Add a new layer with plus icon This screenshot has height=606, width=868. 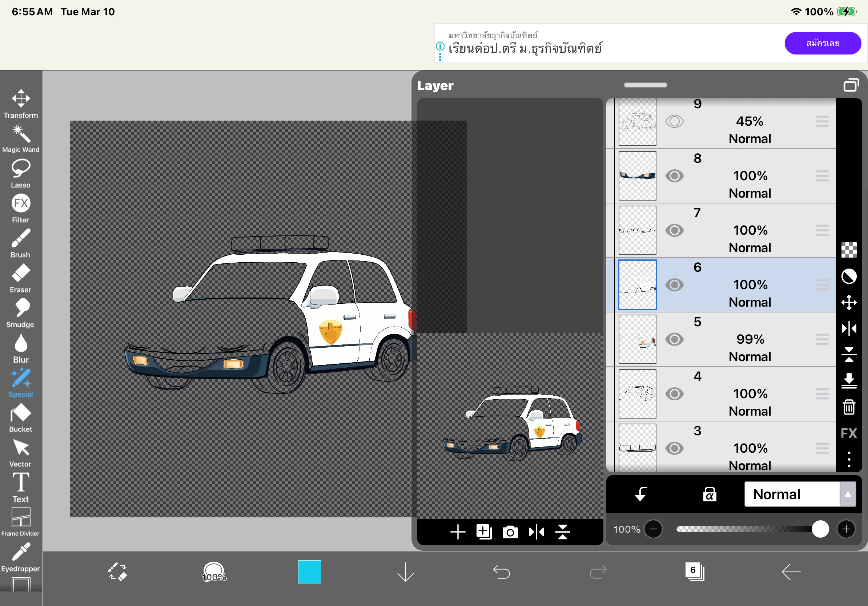tap(457, 532)
